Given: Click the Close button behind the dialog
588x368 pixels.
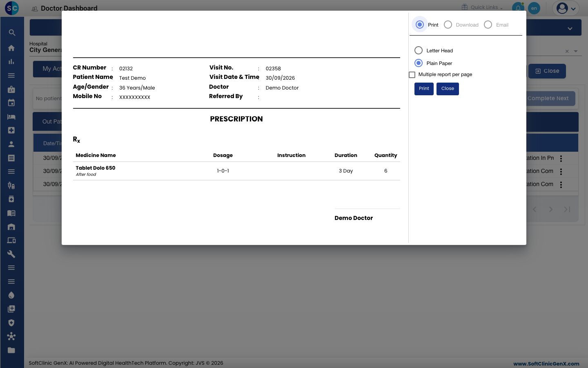Looking at the screenshot, I should point(547,71).
